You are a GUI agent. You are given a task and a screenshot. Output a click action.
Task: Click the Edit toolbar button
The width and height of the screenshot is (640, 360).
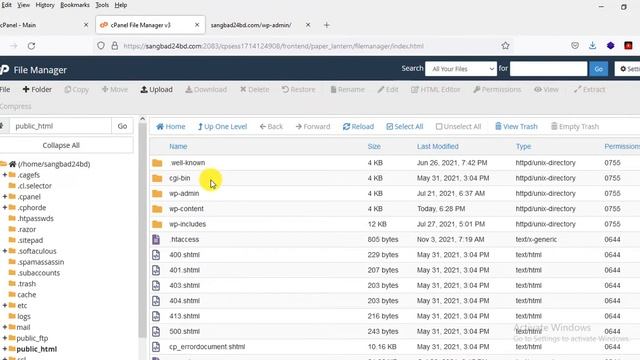[388, 89]
